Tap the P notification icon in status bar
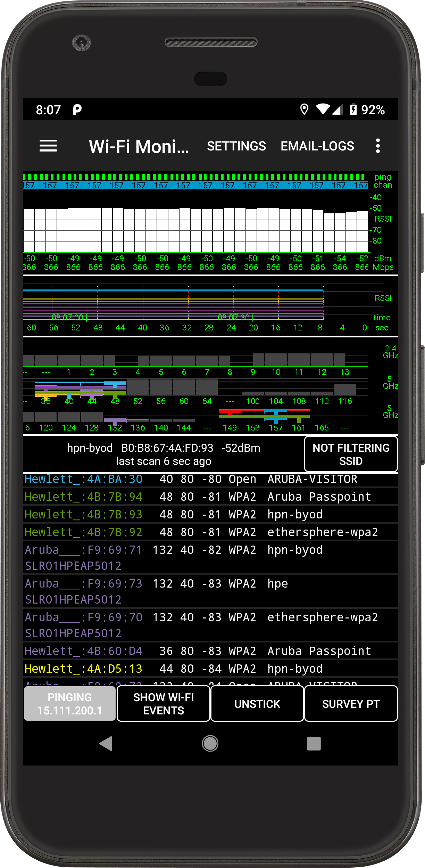This screenshot has height=868, width=425. [x=77, y=110]
